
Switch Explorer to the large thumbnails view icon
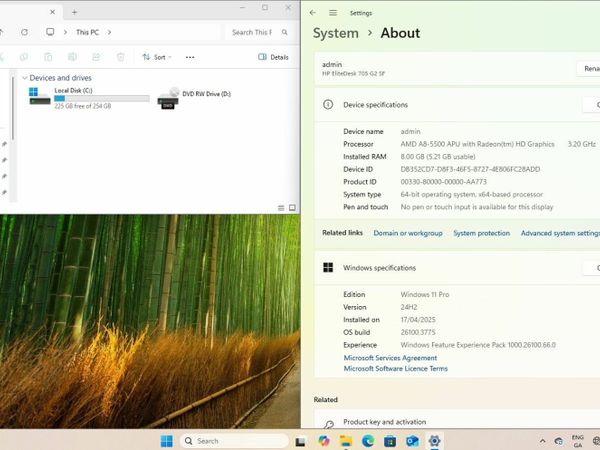point(292,208)
